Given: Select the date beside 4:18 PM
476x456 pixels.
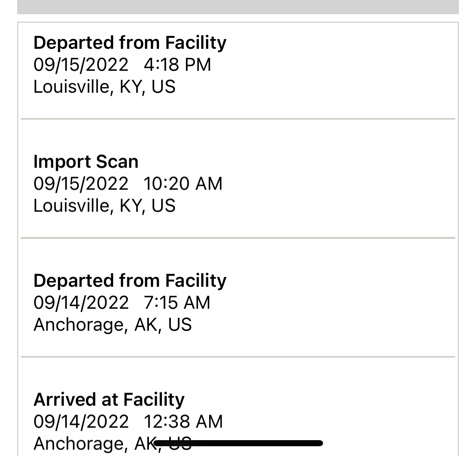Looking at the screenshot, I should [81, 65].
